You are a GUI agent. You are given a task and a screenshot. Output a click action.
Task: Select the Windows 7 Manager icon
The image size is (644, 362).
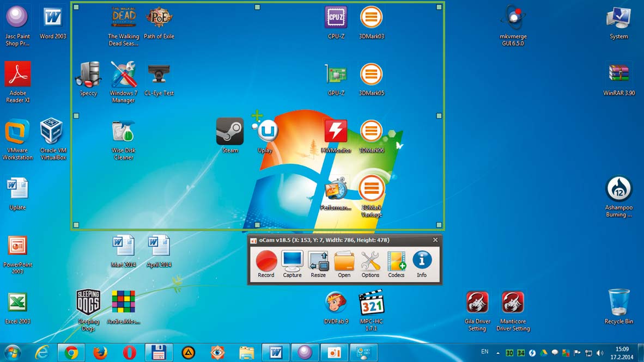tap(124, 82)
